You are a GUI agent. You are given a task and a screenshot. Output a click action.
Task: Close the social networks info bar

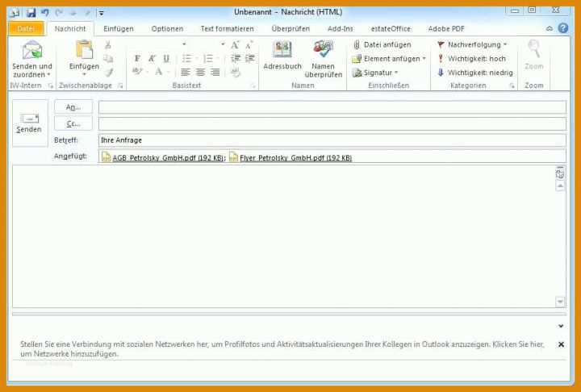pos(561,344)
